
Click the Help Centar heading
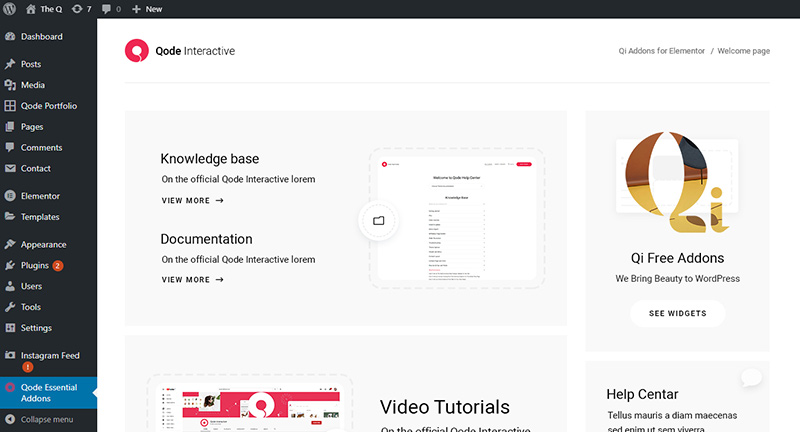pyautogui.click(x=642, y=394)
